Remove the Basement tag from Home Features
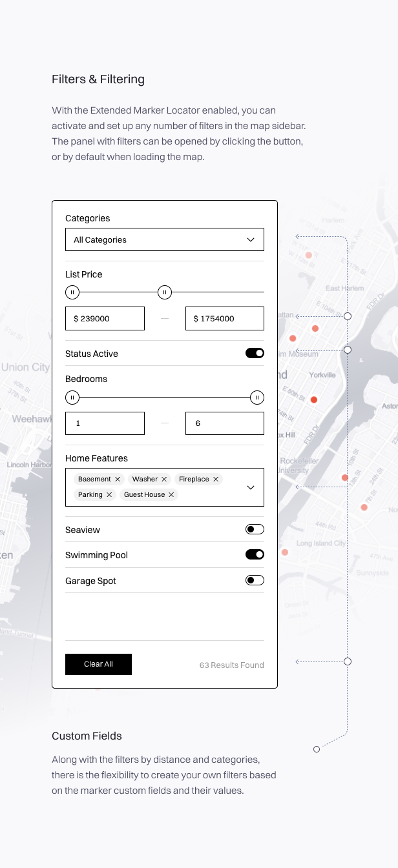 [x=118, y=479]
